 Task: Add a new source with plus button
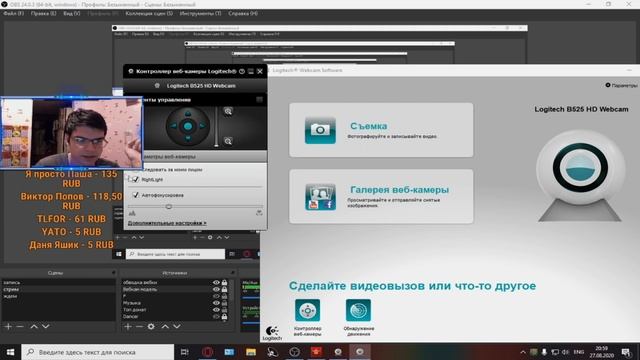pos(128,327)
